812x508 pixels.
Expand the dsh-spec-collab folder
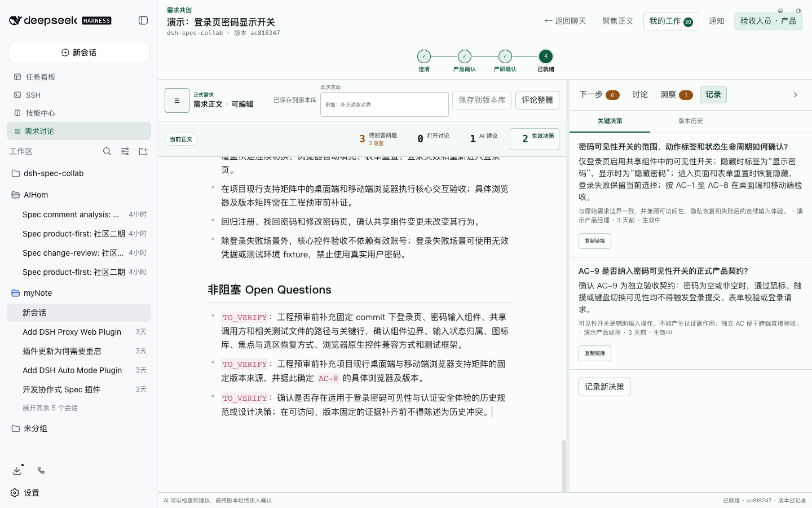(x=79, y=173)
